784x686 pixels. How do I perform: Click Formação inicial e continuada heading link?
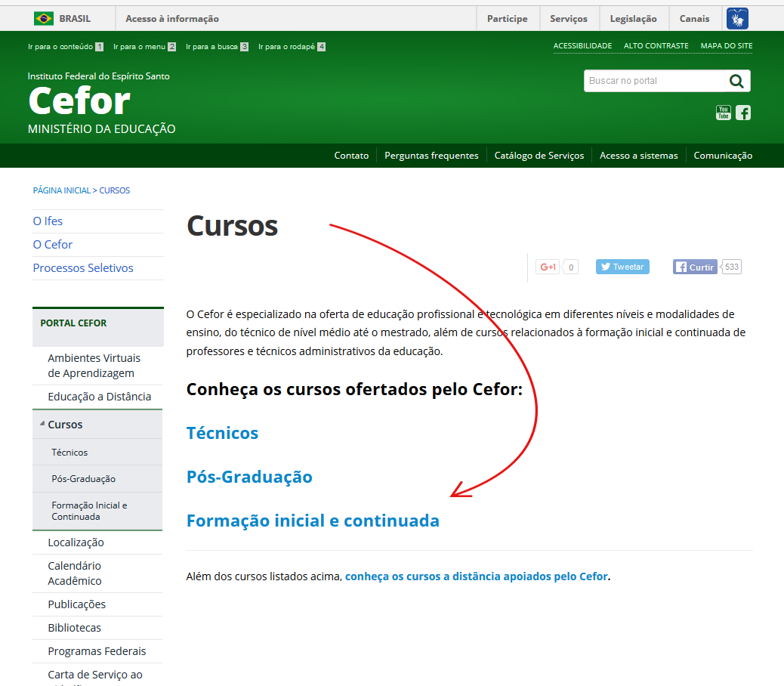click(x=313, y=521)
